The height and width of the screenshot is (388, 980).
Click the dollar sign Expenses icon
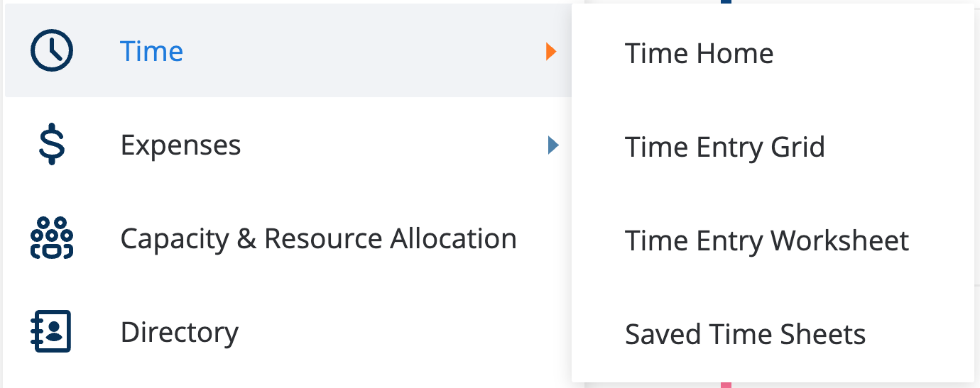coord(52,145)
